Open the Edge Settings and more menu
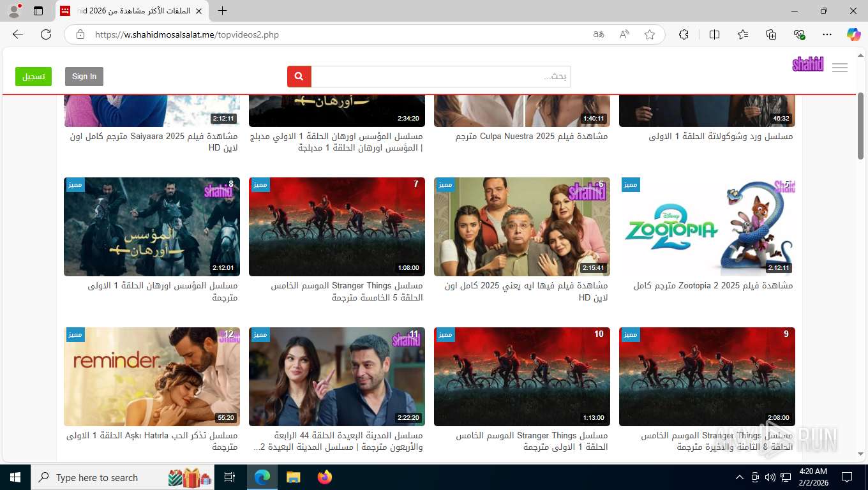The width and height of the screenshot is (868, 490). [x=827, y=34]
